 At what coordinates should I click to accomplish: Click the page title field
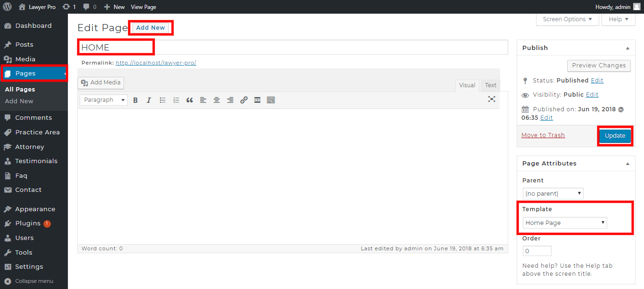[292, 47]
